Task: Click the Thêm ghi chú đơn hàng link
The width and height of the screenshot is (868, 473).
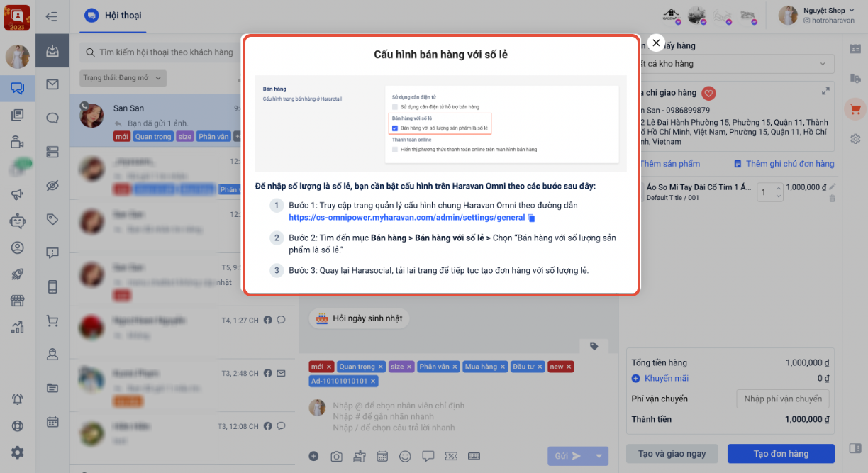Action: (784, 164)
